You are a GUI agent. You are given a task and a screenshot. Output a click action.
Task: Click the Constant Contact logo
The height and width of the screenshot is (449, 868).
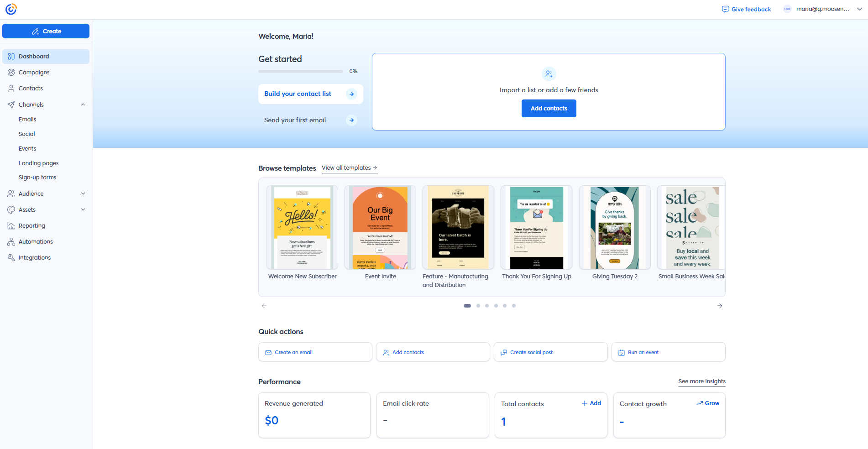coord(11,9)
